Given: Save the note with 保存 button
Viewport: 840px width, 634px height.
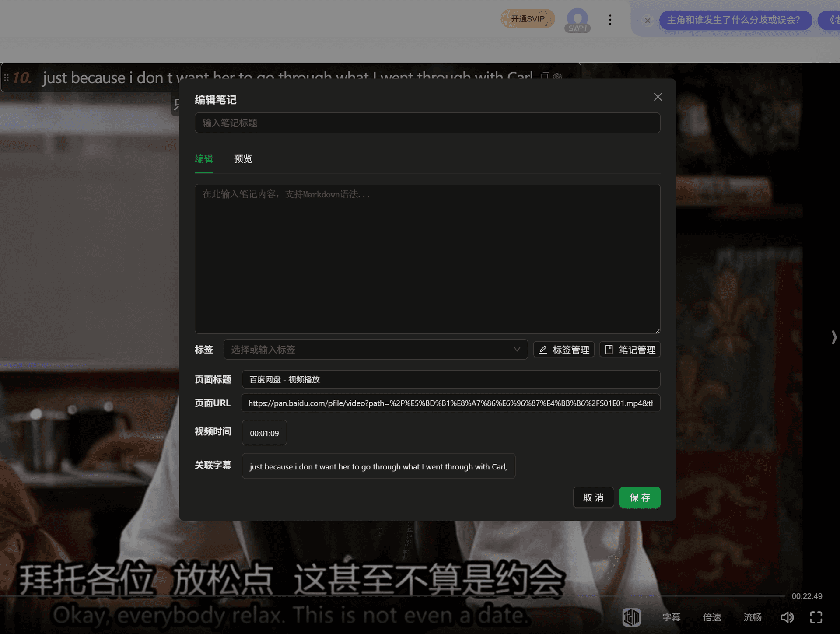Looking at the screenshot, I should [x=640, y=497].
